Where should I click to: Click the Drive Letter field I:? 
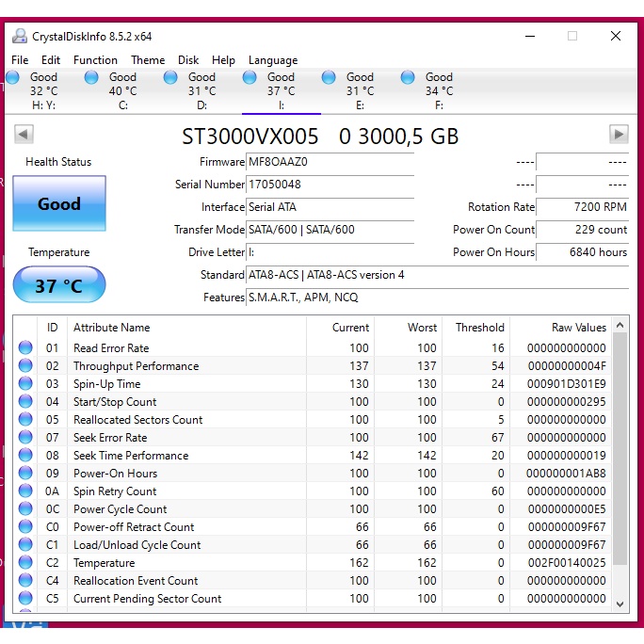pos(330,252)
